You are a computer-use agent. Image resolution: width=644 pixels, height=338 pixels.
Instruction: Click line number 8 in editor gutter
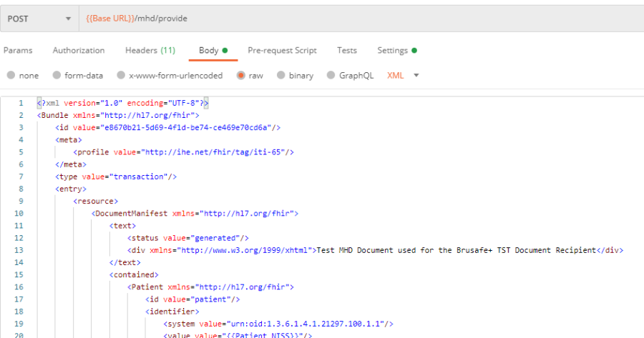click(21, 189)
